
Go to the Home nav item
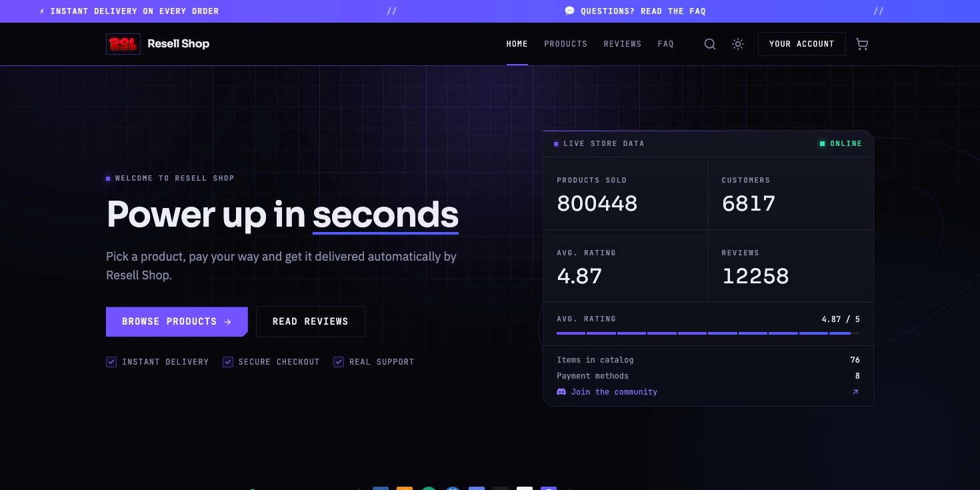(517, 44)
